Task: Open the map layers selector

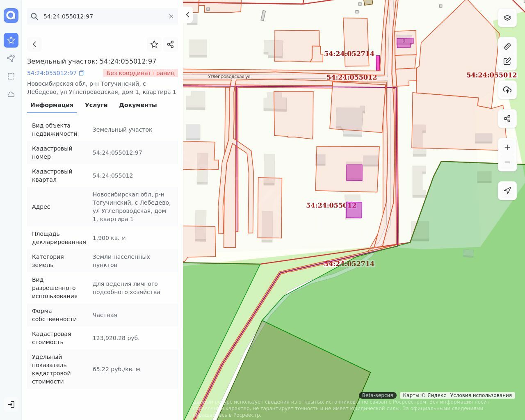Action: [507, 18]
